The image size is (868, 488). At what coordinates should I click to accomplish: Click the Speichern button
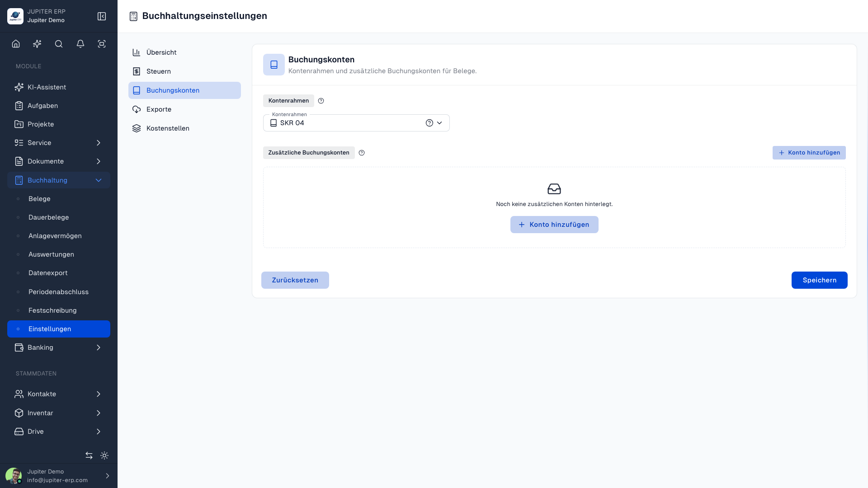click(819, 280)
